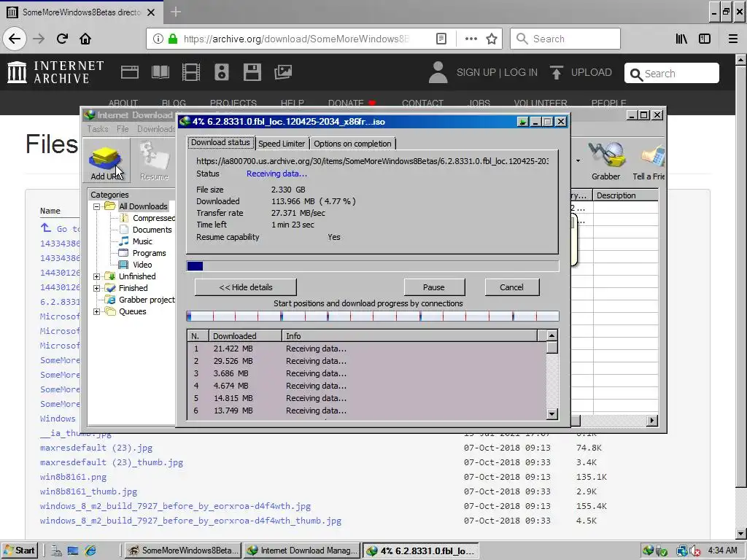Click the SIGN UP link
The height and width of the screenshot is (560, 747).
pyautogui.click(x=476, y=72)
